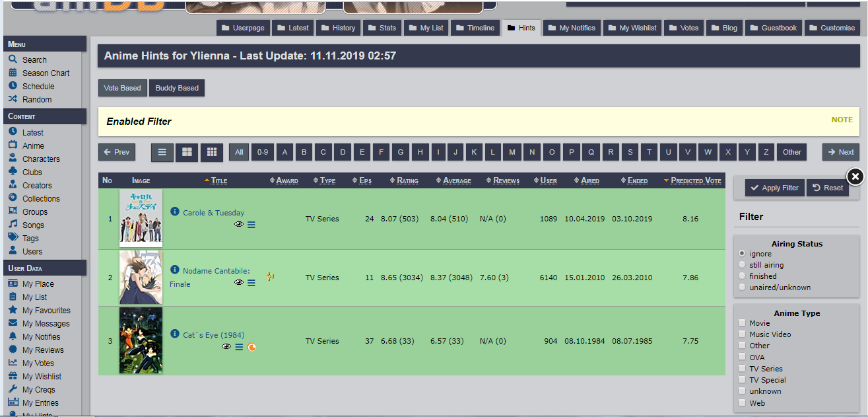
Task: Open Characters in the Content section
Action: pos(41,159)
